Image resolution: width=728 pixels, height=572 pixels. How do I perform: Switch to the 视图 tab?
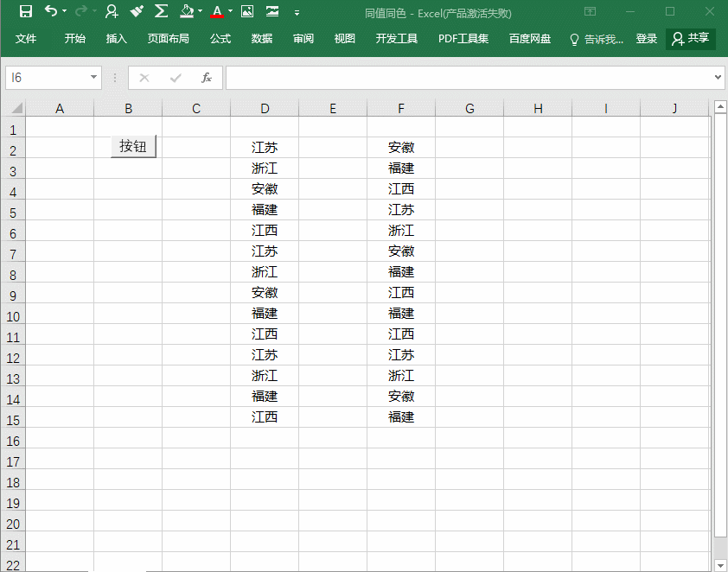tap(344, 39)
